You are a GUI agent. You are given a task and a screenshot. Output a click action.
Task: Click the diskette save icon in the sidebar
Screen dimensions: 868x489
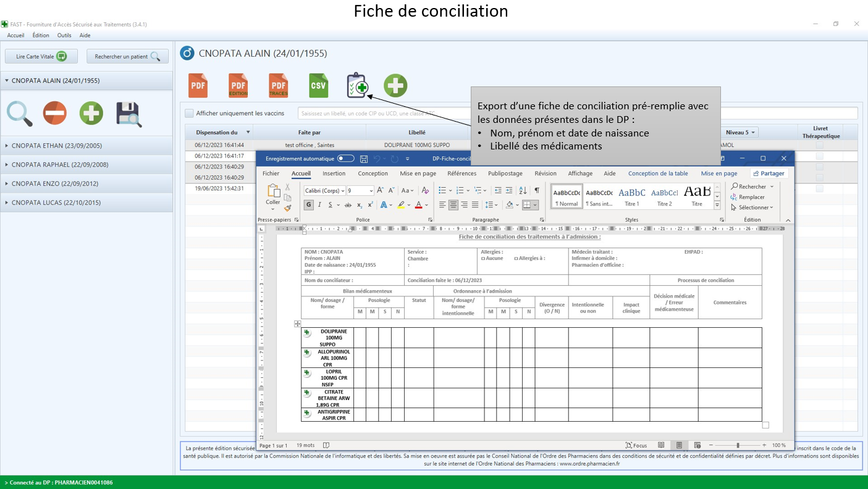tap(127, 114)
